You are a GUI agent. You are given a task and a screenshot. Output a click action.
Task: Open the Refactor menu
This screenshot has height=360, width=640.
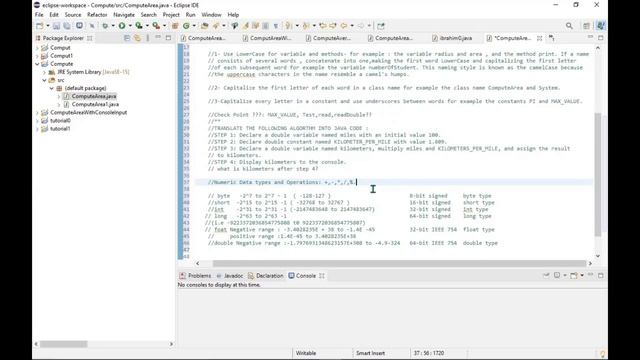click(97, 15)
